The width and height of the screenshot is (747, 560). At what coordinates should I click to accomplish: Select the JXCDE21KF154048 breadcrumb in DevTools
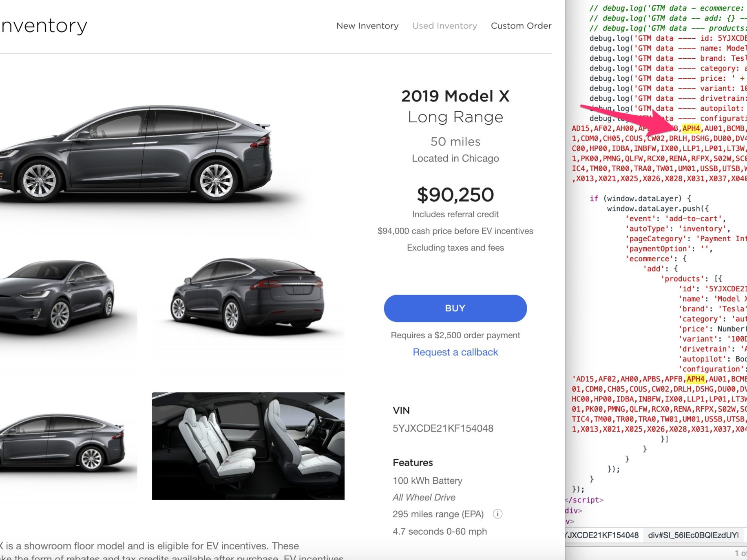pos(602,535)
